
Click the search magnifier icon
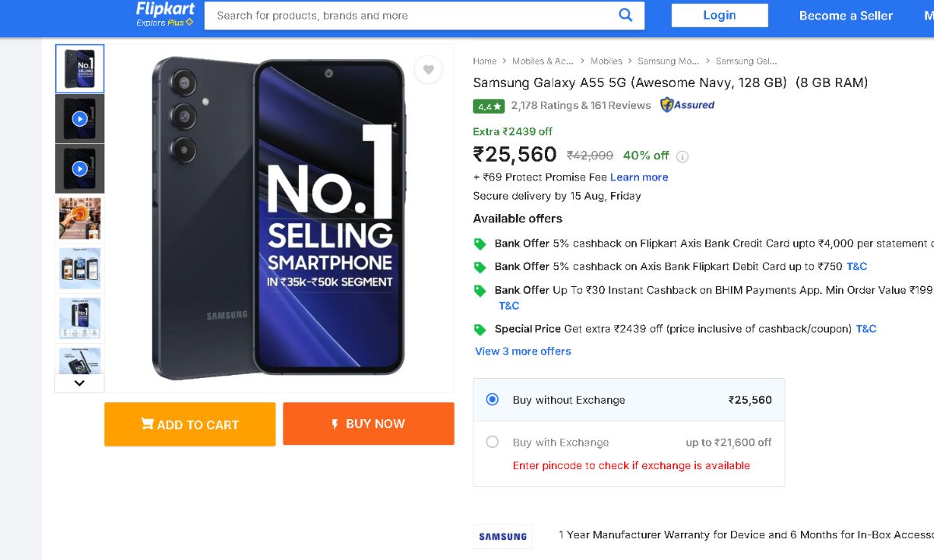(x=625, y=15)
